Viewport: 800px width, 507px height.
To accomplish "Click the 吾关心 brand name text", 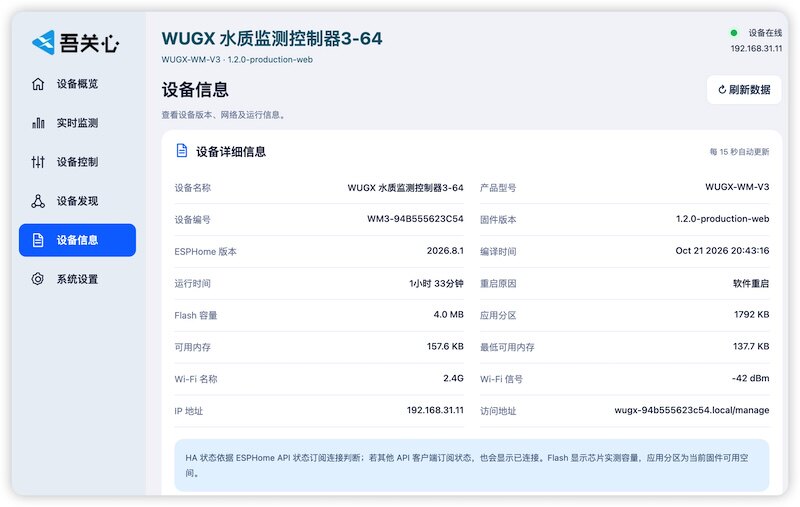I will click(89, 43).
